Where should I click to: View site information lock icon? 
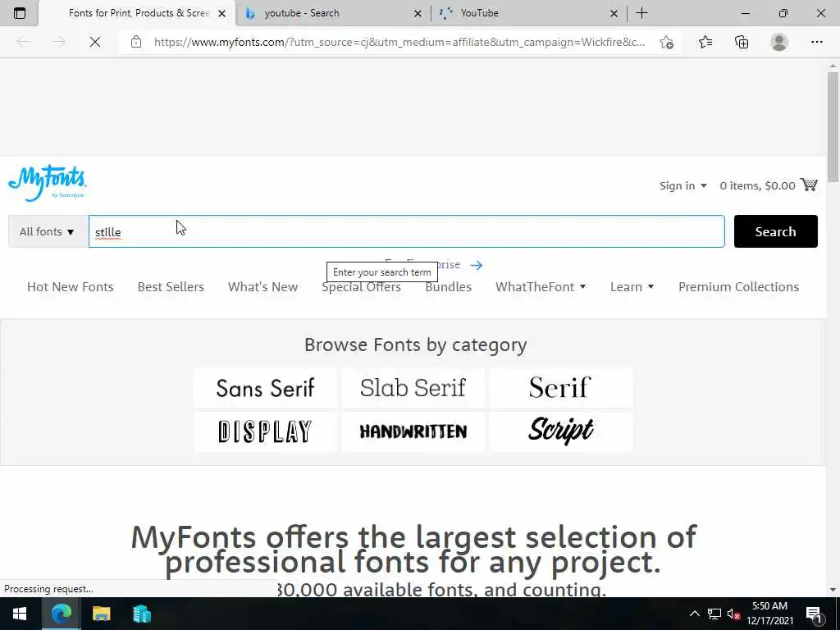136,42
